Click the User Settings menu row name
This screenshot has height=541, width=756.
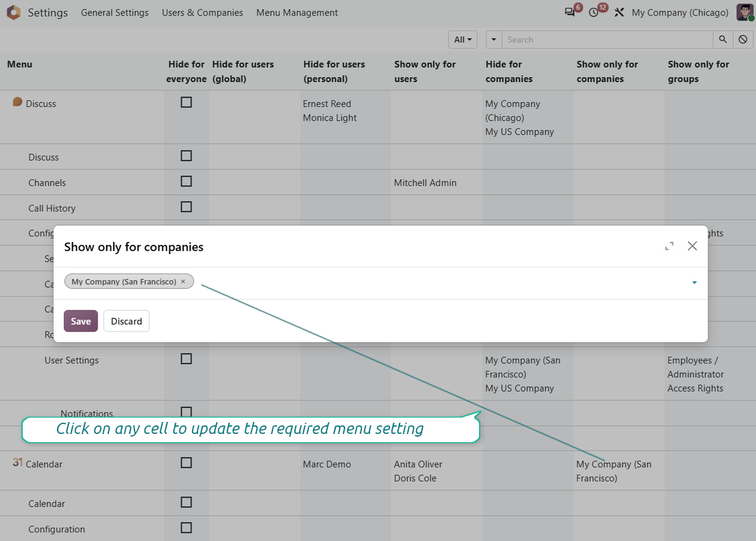72,360
